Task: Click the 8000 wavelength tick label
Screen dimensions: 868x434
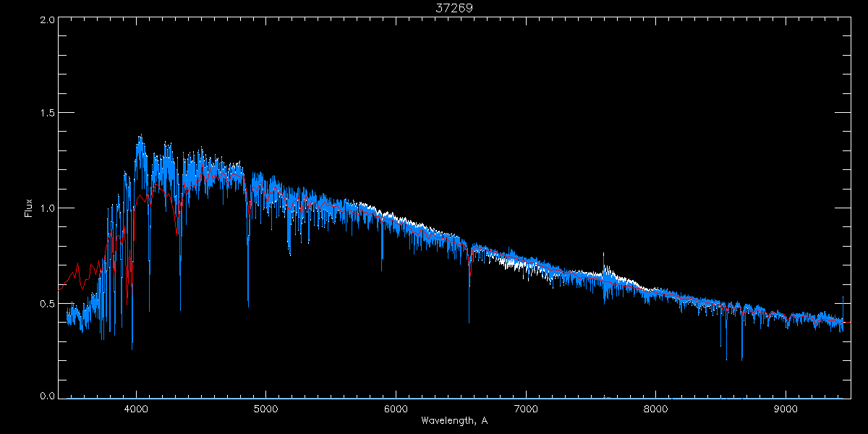Action: 656,407
